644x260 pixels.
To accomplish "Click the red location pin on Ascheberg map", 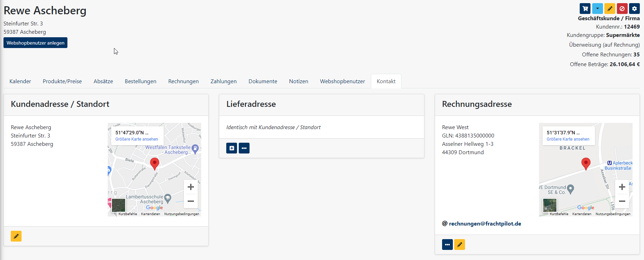I will (x=155, y=164).
